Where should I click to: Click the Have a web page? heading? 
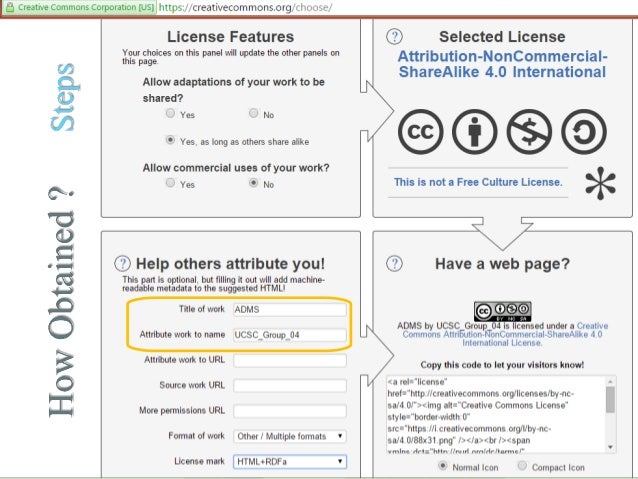(x=502, y=264)
